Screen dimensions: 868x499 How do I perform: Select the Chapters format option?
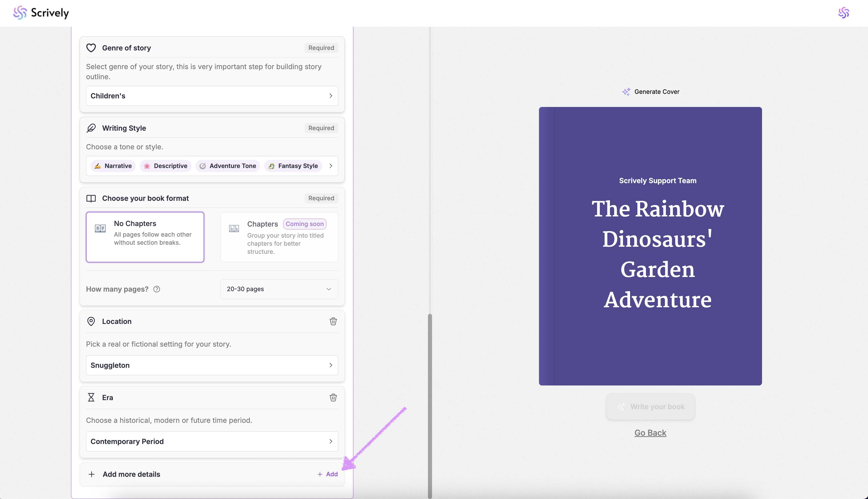pyautogui.click(x=279, y=237)
